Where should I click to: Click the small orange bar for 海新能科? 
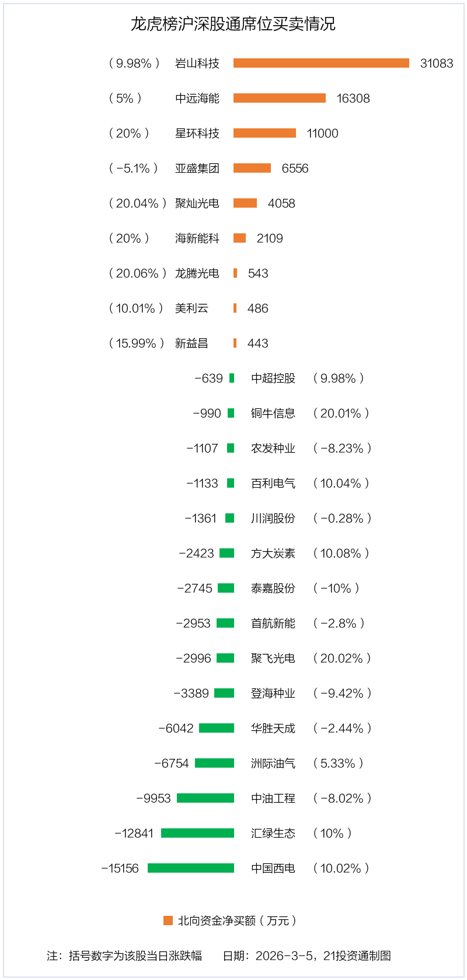point(239,238)
